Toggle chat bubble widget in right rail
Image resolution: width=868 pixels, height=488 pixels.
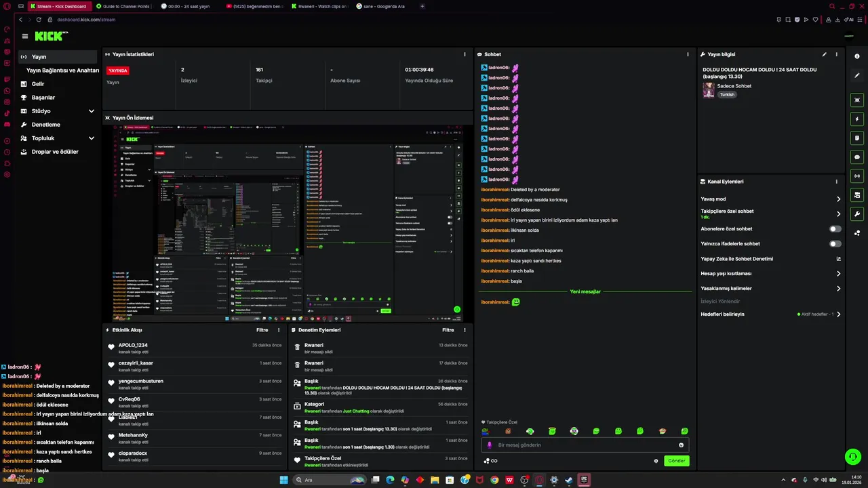pos(857,157)
